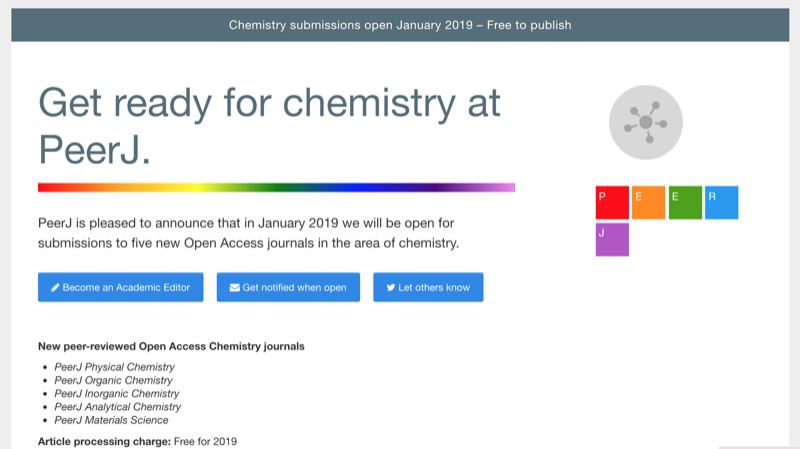Select the green E tile
The height and width of the screenshot is (449, 800).
tap(685, 203)
